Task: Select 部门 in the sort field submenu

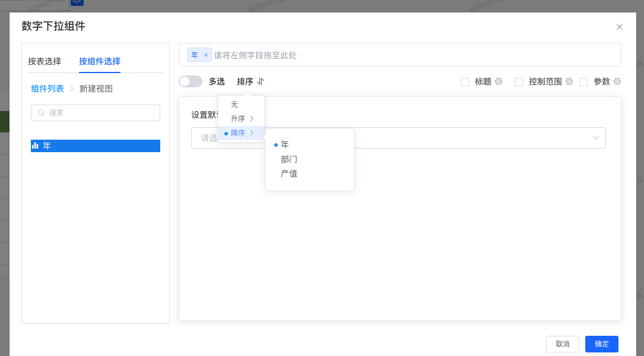Action: coord(288,159)
